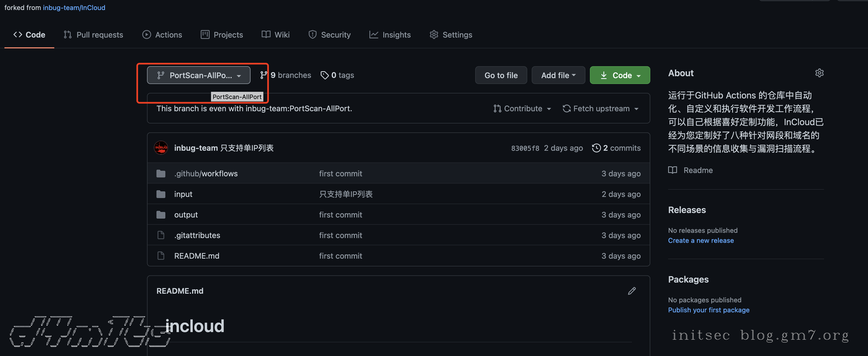Click the Readme book icon in About
This screenshot has height=356, width=868.
point(673,170)
